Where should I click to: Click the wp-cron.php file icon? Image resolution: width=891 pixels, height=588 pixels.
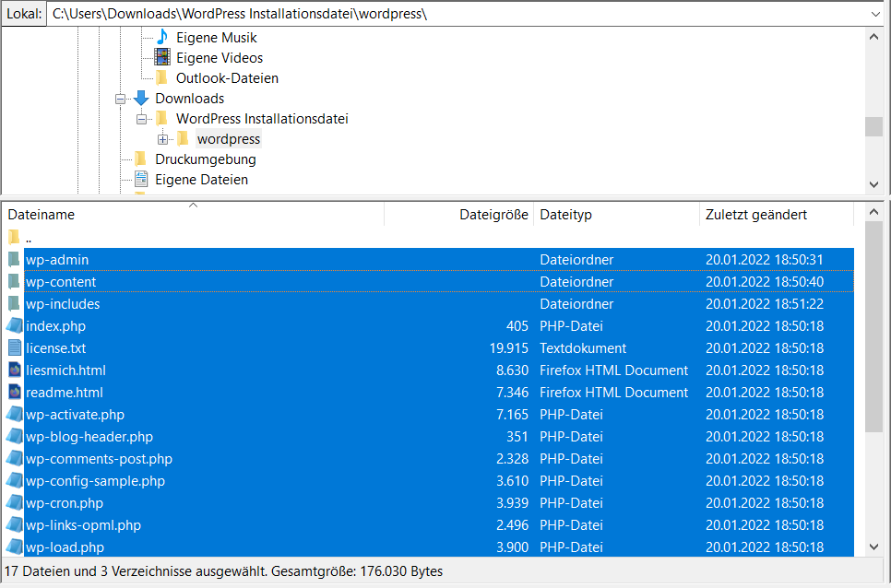coord(14,503)
